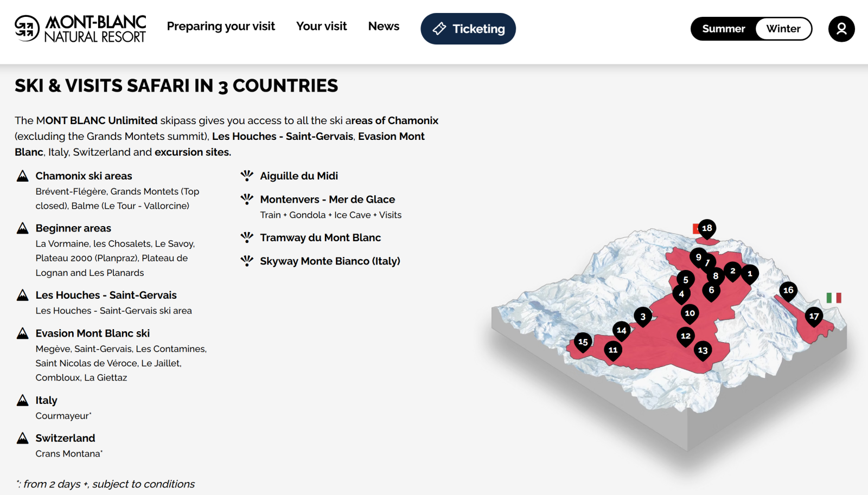868x495 pixels.
Task: Click the Mont-Blanc Natural Resort logo
Action: point(80,29)
